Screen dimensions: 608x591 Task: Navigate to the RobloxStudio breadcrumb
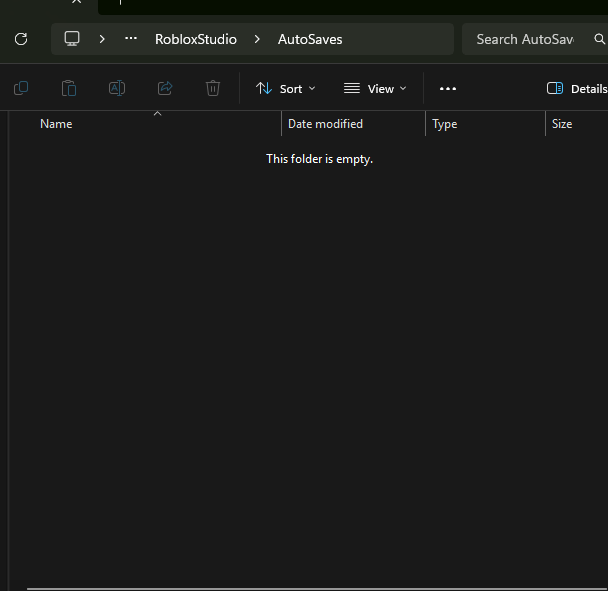click(x=196, y=39)
